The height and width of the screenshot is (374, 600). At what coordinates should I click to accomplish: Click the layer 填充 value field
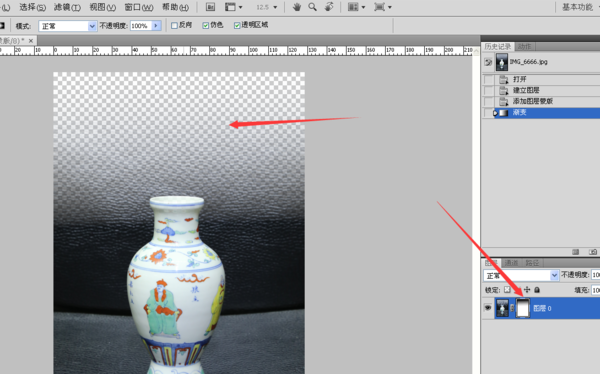(595, 290)
